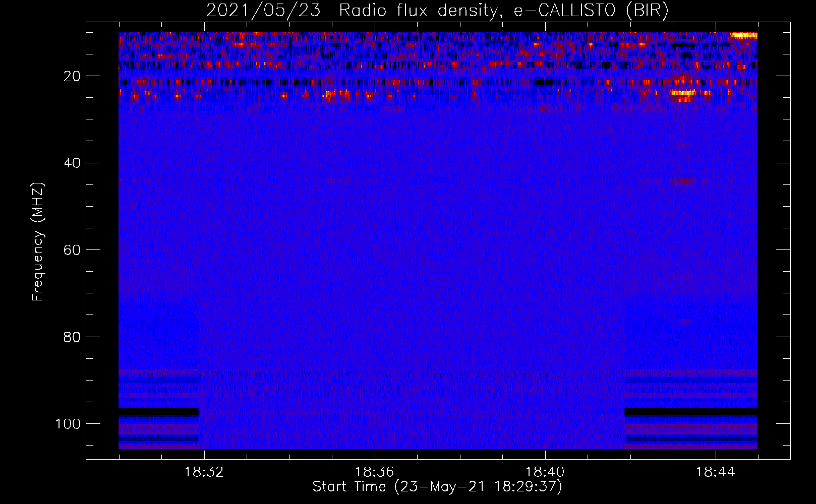This screenshot has width=816, height=504.
Task: Click the 80 MHz frequency tick label
Action: coord(72,337)
